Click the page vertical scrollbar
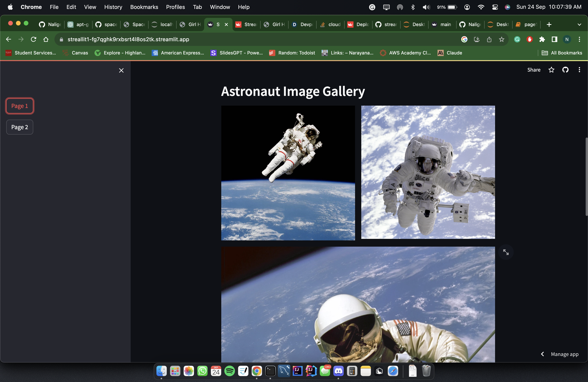This screenshot has height=382, width=588. pos(586,176)
